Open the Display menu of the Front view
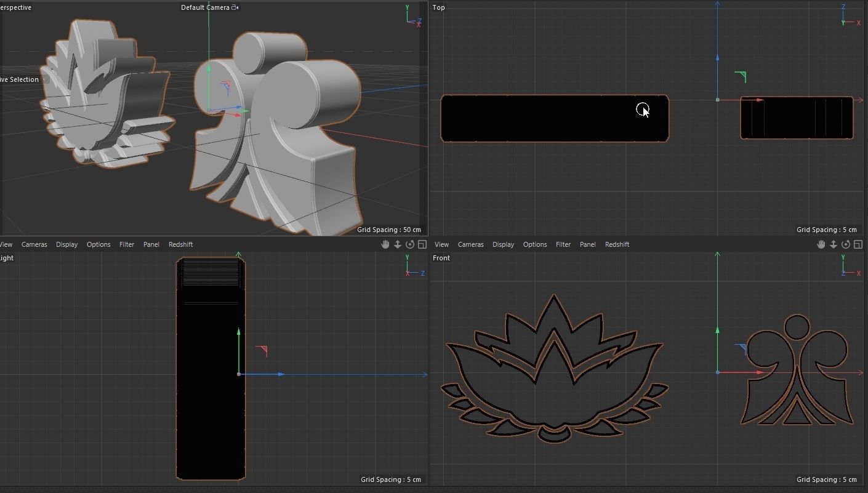868x493 pixels. click(x=504, y=244)
